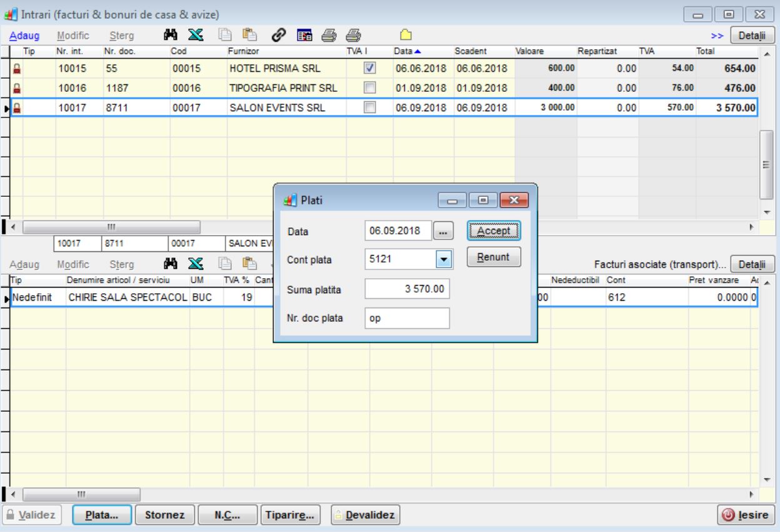Click the Devalidez button
The height and width of the screenshot is (532, 780).
[366, 516]
